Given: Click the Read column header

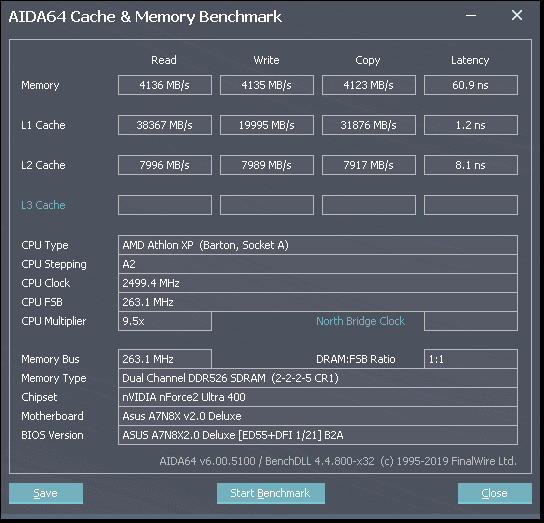Looking at the screenshot, I should point(164,60).
